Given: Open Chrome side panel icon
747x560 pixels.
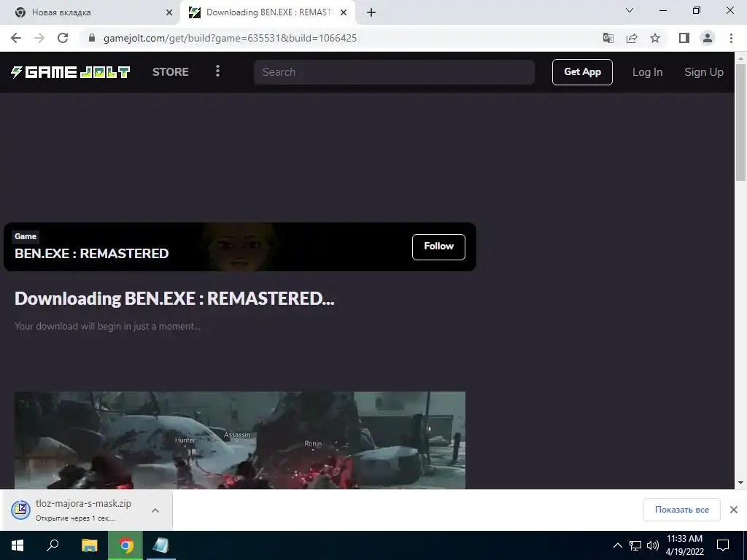Looking at the screenshot, I should click(x=684, y=38).
